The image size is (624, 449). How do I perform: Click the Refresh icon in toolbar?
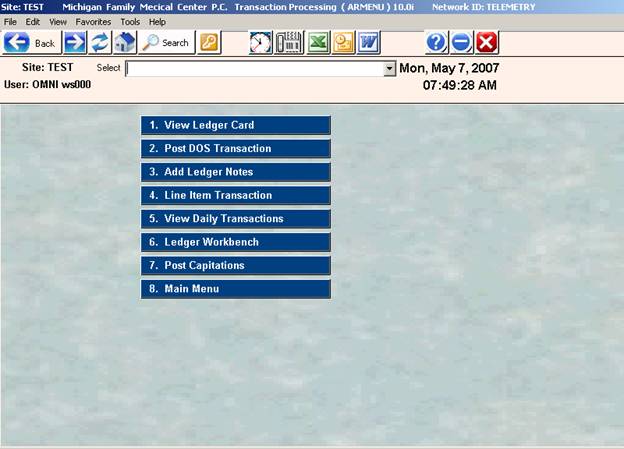point(100,43)
